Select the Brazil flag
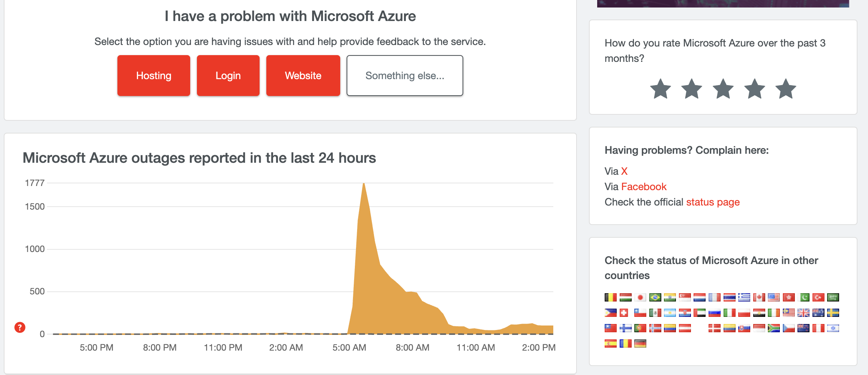The width and height of the screenshot is (868, 375). pyautogui.click(x=655, y=297)
